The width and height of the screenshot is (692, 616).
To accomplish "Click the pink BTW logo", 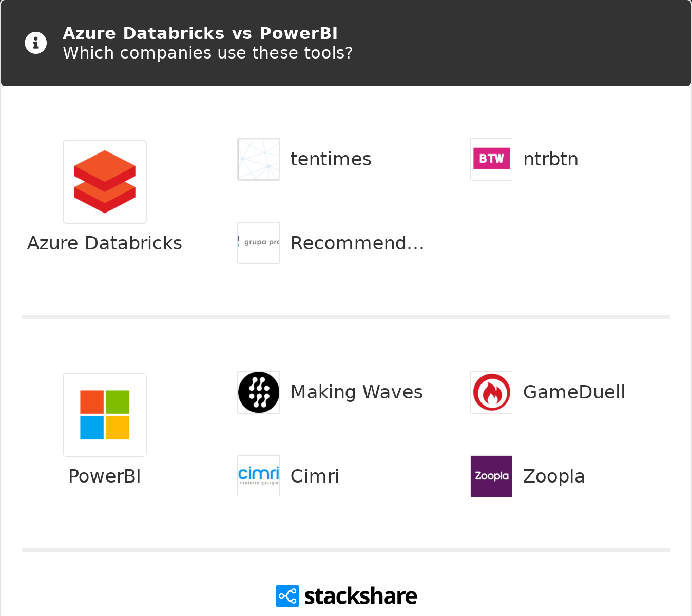I will pyautogui.click(x=491, y=159).
